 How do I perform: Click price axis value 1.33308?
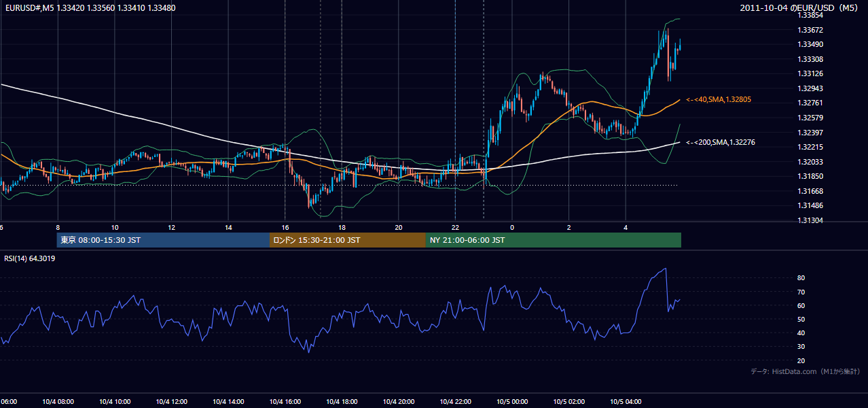pos(810,60)
